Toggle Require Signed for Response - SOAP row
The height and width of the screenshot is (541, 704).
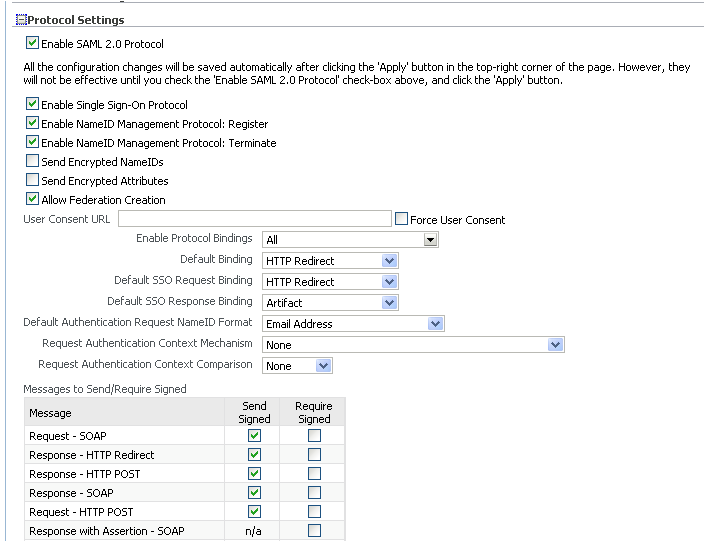pyautogui.click(x=314, y=493)
